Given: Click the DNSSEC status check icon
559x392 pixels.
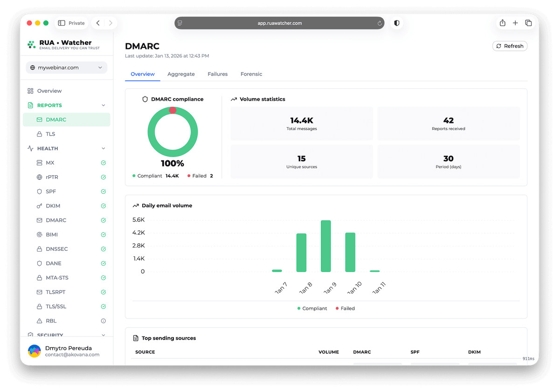Looking at the screenshot, I should [104, 249].
